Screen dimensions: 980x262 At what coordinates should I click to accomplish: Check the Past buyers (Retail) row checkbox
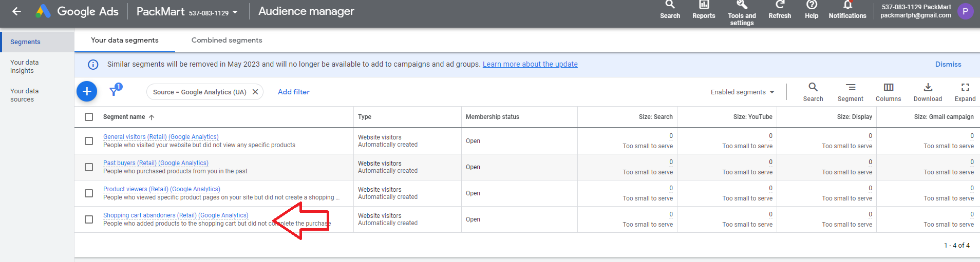click(89, 167)
